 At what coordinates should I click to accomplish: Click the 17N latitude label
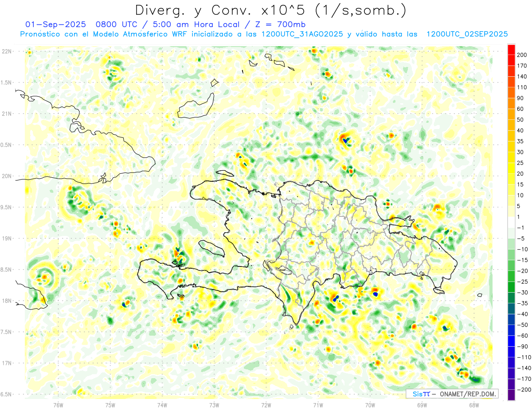pos(7,363)
